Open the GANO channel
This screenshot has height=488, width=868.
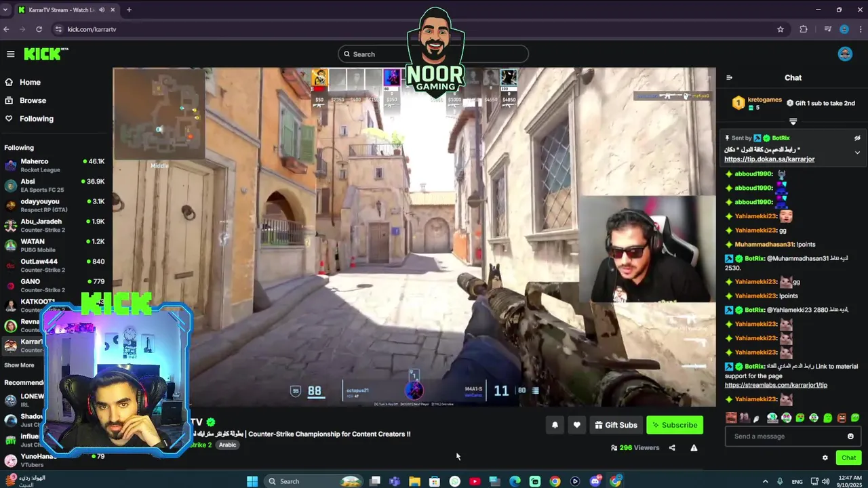click(x=54, y=285)
